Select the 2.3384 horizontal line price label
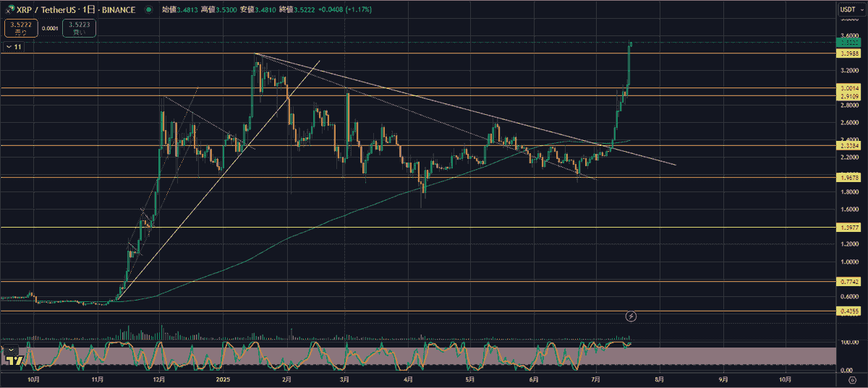868x388 pixels. (x=847, y=146)
